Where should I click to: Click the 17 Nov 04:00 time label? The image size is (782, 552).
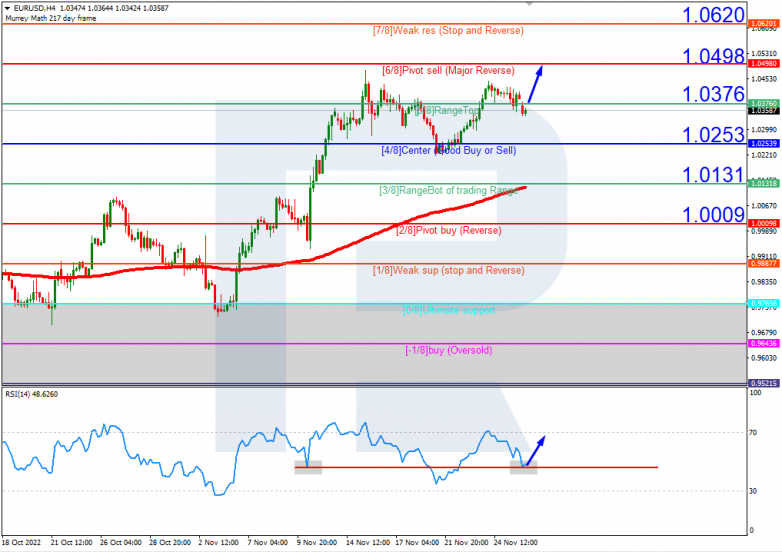(417, 543)
